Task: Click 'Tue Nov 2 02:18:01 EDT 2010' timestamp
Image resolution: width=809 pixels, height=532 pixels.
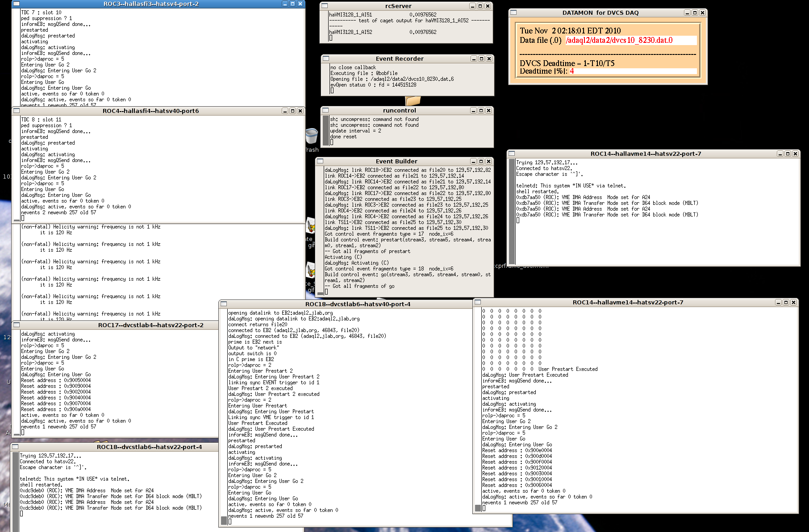Action: pos(570,31)
